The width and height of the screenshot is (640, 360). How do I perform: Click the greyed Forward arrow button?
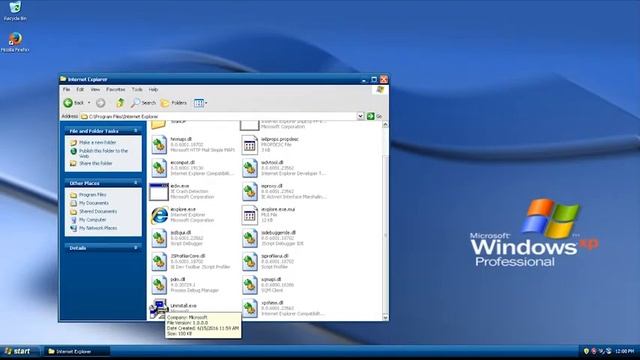[x=100, y=103]
